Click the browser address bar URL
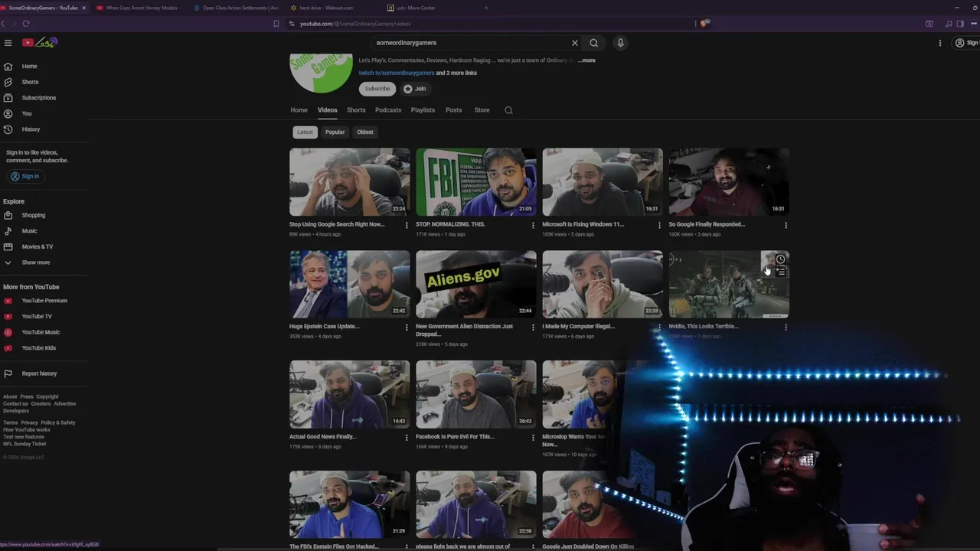The image size is (980, 551). [x=355, y=24]
